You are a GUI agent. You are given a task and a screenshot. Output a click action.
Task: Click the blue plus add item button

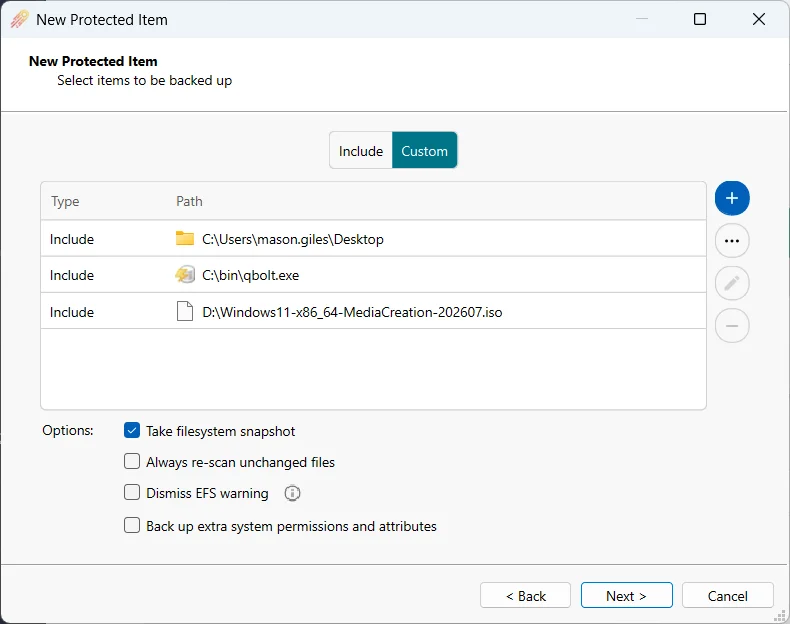[x=732, y=198]
